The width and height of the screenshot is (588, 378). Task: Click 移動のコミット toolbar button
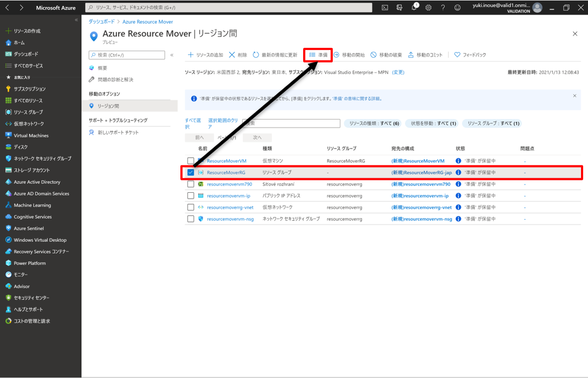(425, 55)
